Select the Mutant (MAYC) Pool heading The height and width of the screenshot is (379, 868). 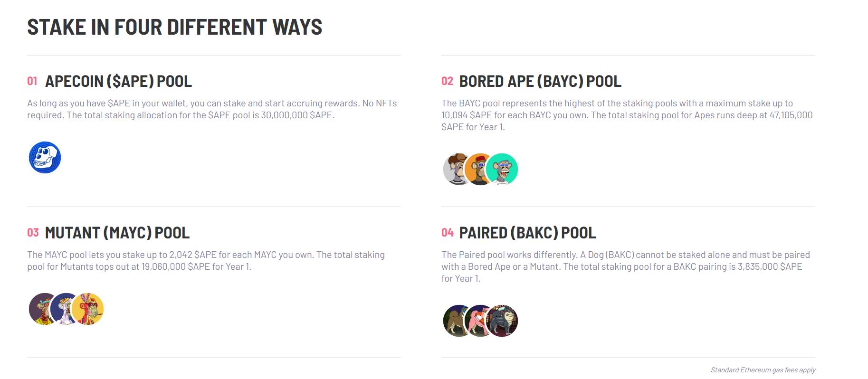click(117, 233)
